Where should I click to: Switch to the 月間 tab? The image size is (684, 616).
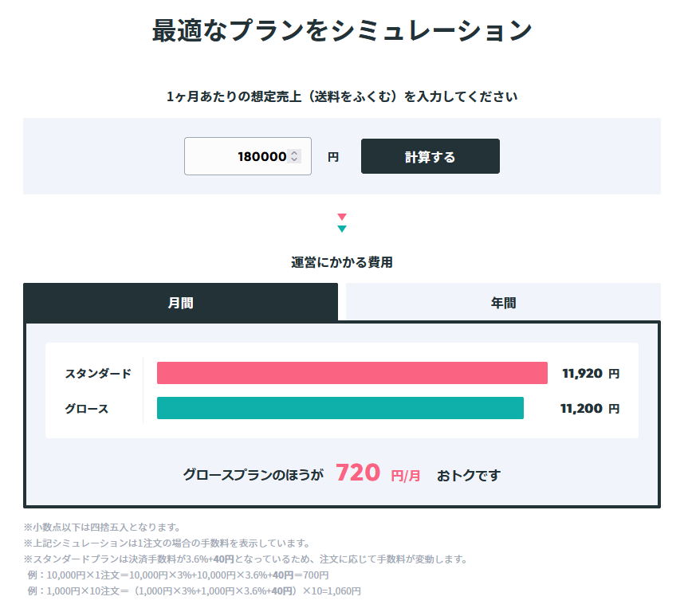tap(181, 303)
